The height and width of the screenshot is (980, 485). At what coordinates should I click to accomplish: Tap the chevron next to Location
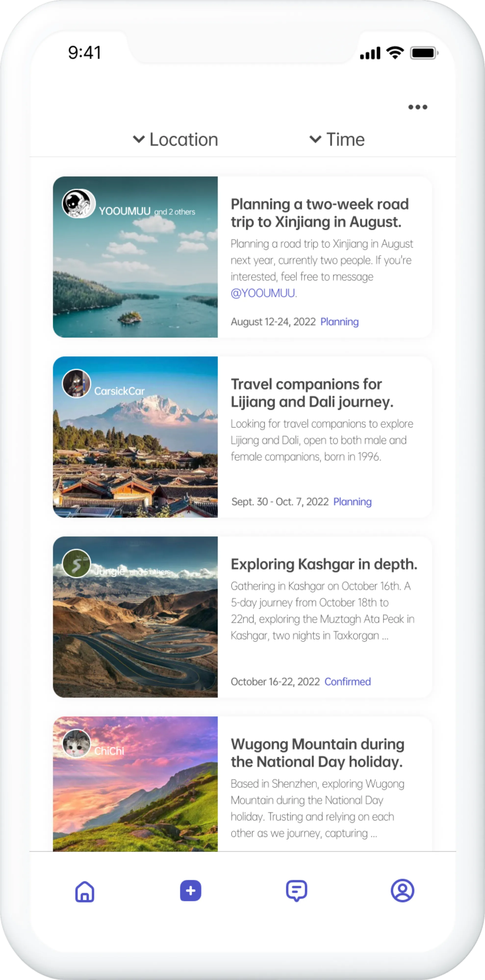click(x=139, y=139)
